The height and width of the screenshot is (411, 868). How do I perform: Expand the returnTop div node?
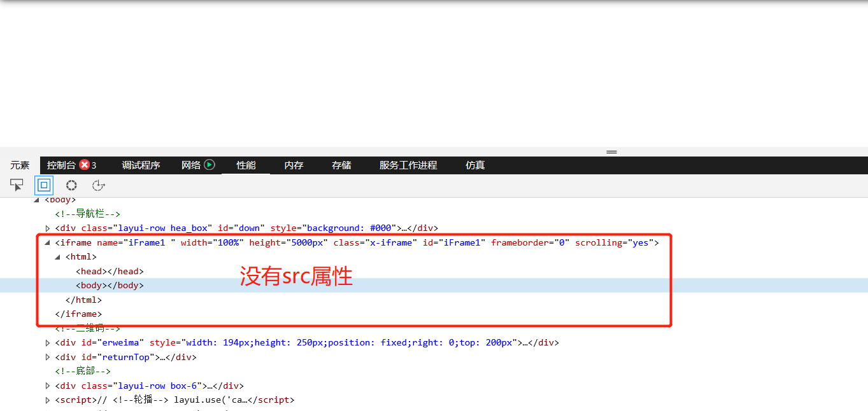point(47,357)
